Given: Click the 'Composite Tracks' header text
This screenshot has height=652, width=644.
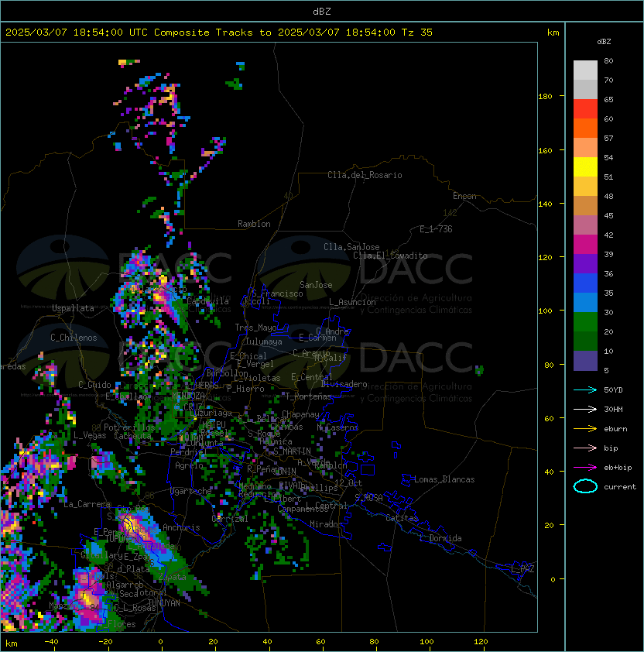Looking at the screenshot, I should (x=204, y=33).
